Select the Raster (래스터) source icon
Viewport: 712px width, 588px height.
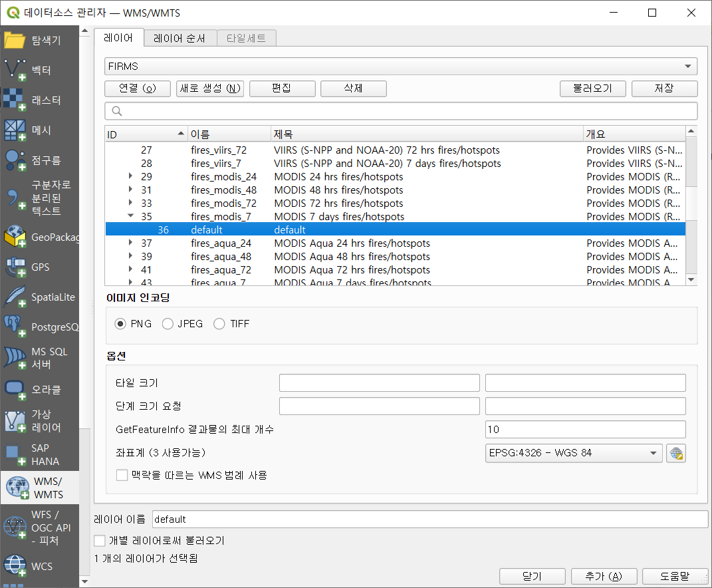pyautogui.click(x=15, y=100)
